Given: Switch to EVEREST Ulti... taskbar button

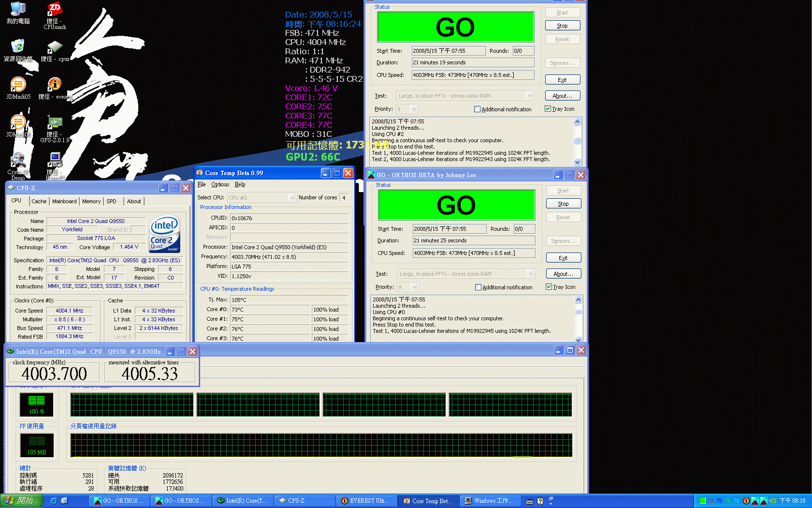Looking at the screenshot, I should (366, 501).
